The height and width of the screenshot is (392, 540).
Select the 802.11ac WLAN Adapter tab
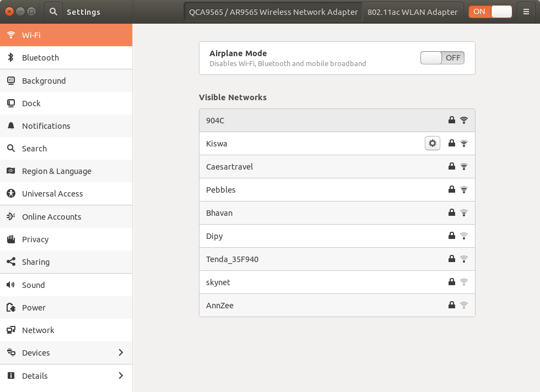click(x=412, y=12)
